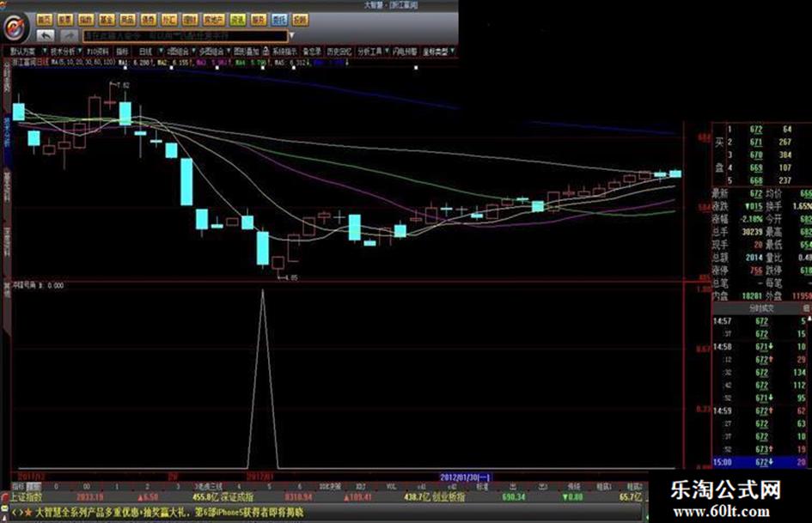Open the 外汇 forex section

coord(168,21)
